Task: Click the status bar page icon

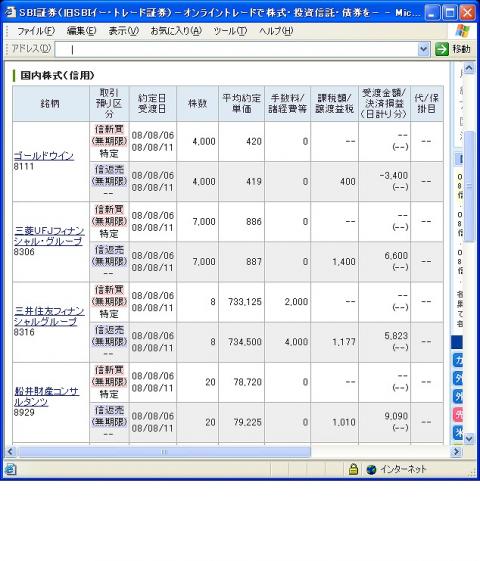Action: pos(10,469)
